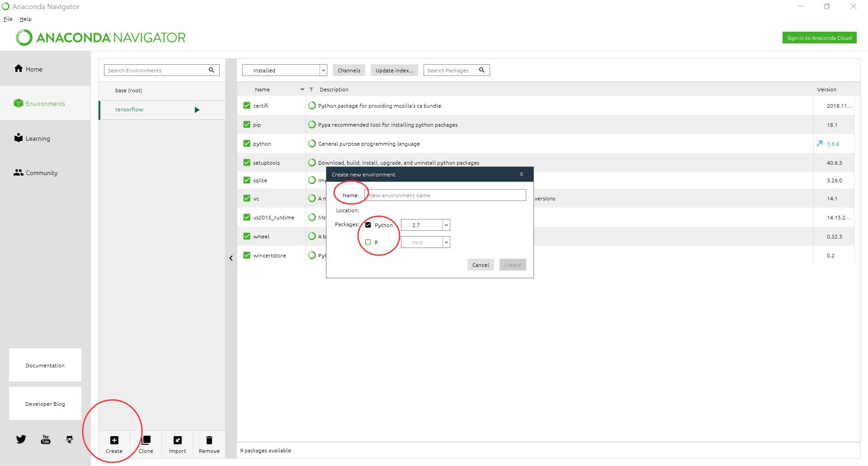Toggle the certifi package checkbox
This screenshot has width=868, height=466.
point(247,105)
